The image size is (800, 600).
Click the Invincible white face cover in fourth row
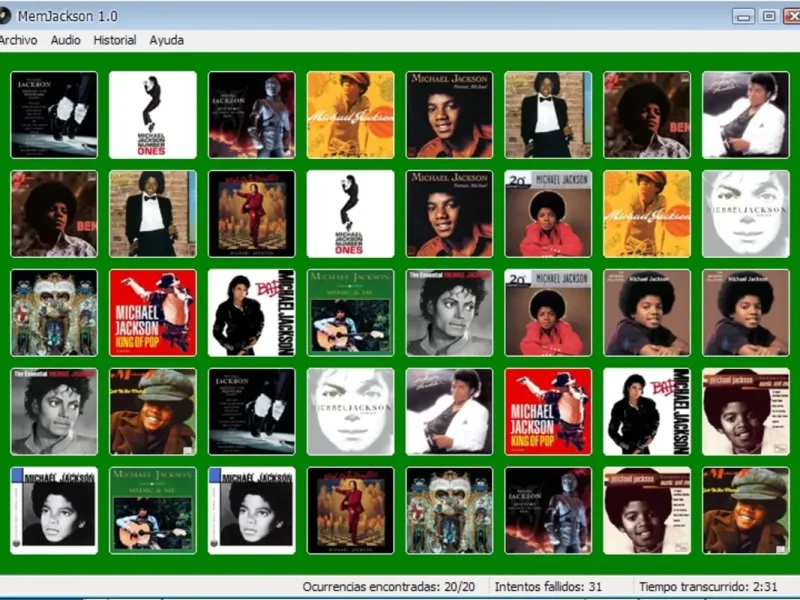(x=351, y=412)
